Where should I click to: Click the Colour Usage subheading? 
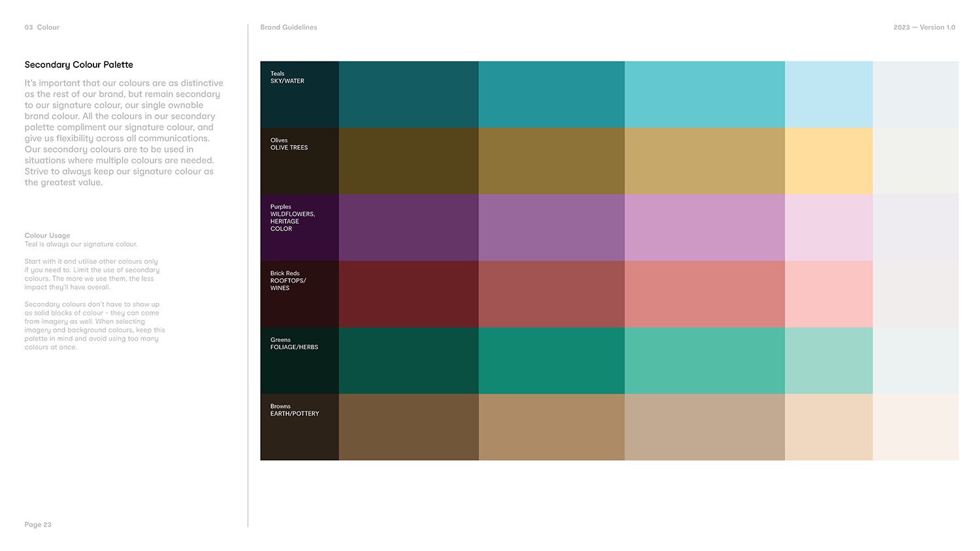[x=47, y=236]
